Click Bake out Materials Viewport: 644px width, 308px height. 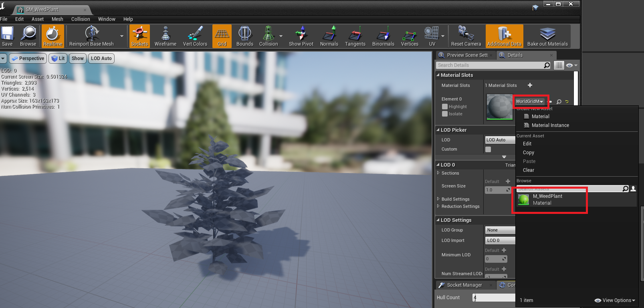tap(547, 36)
